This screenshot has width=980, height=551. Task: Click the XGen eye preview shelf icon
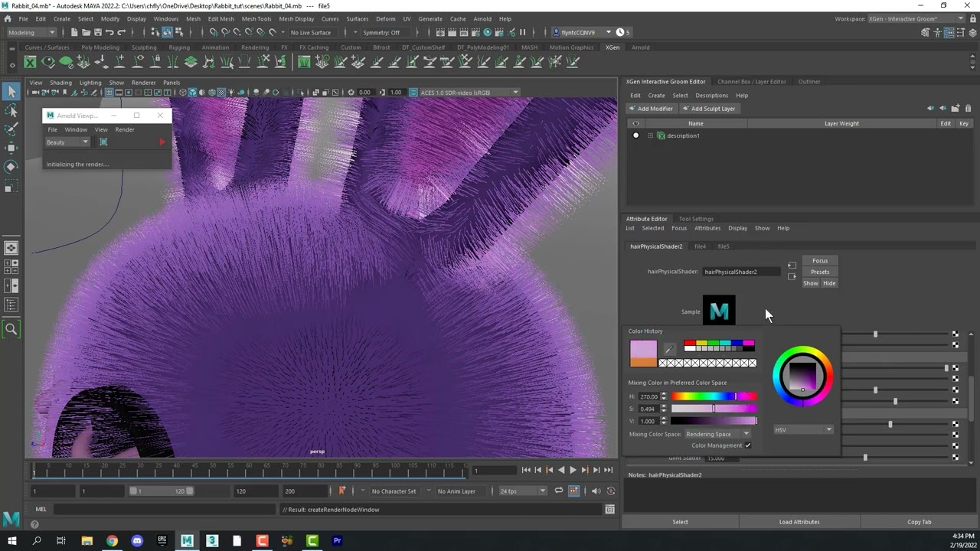click(x=48, y=62)
